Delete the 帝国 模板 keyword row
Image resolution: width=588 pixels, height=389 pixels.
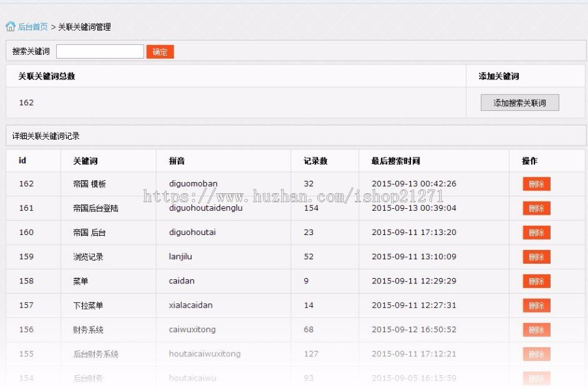[536, 184]
